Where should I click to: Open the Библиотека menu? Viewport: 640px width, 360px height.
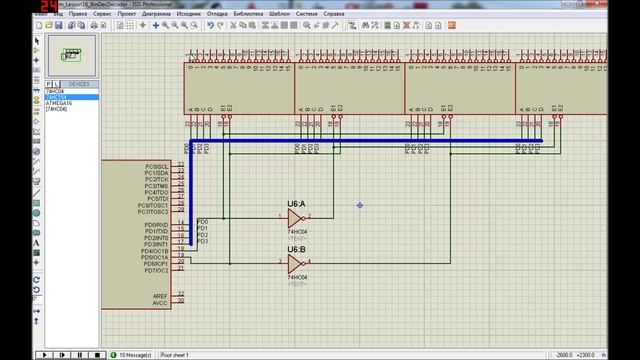tap(248, 14)
